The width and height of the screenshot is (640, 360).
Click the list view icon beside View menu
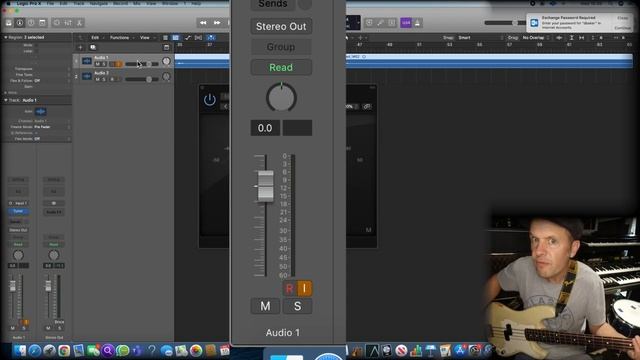(x=165, y=38)
